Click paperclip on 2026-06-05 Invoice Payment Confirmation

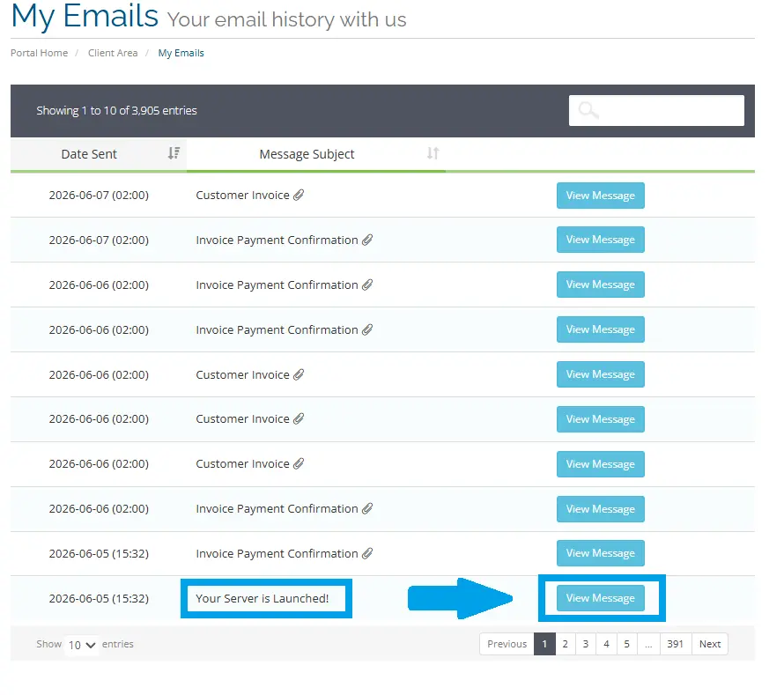pos(367,553)
